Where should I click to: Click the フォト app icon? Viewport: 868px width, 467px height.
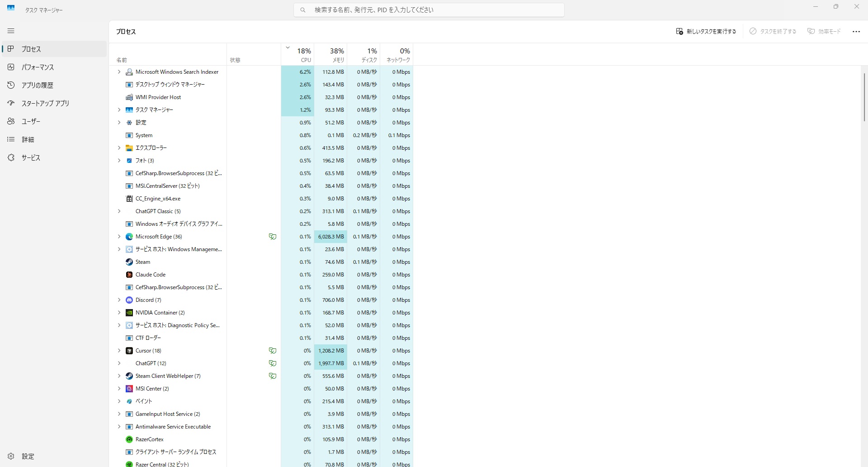click(129, 161)
